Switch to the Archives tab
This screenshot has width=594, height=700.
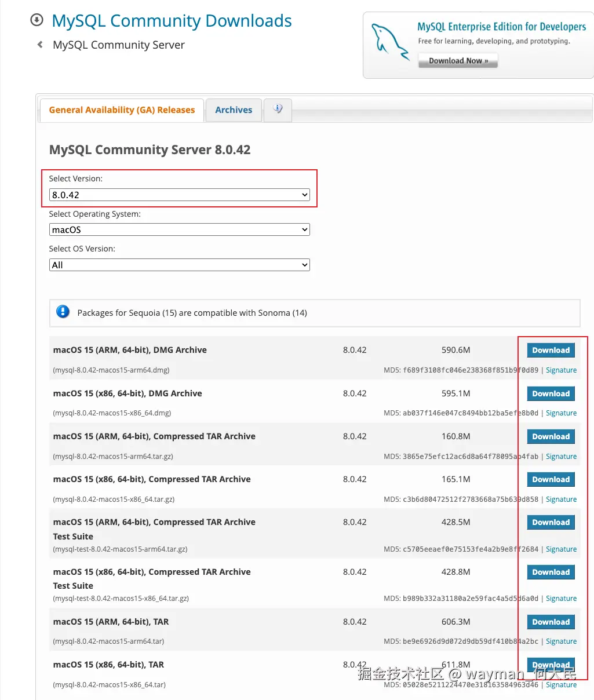(234, 110)
